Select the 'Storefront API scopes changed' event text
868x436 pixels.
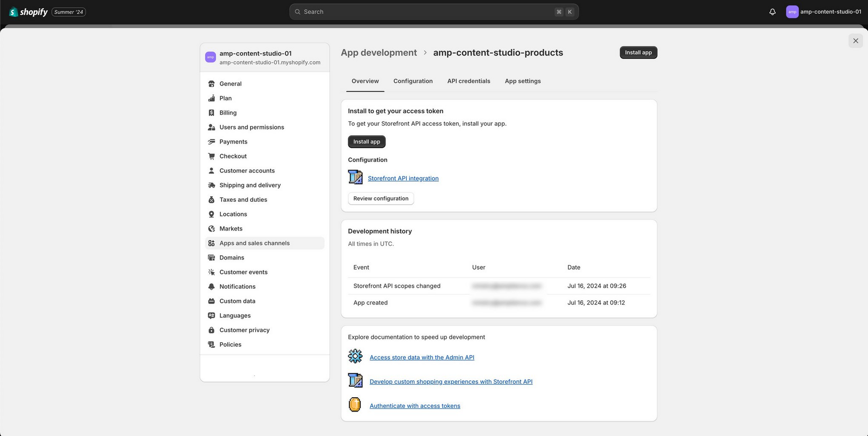pyautogui.click(x=397, y=286)
